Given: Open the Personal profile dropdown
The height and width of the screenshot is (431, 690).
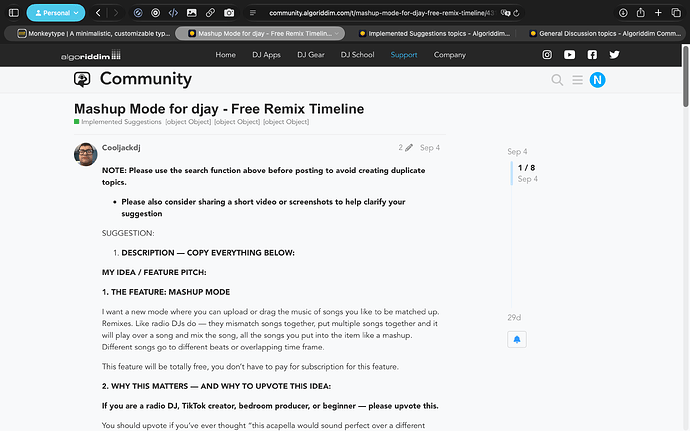Looking at the screenshot, I should pyautogui.click(x=56, y=13).
